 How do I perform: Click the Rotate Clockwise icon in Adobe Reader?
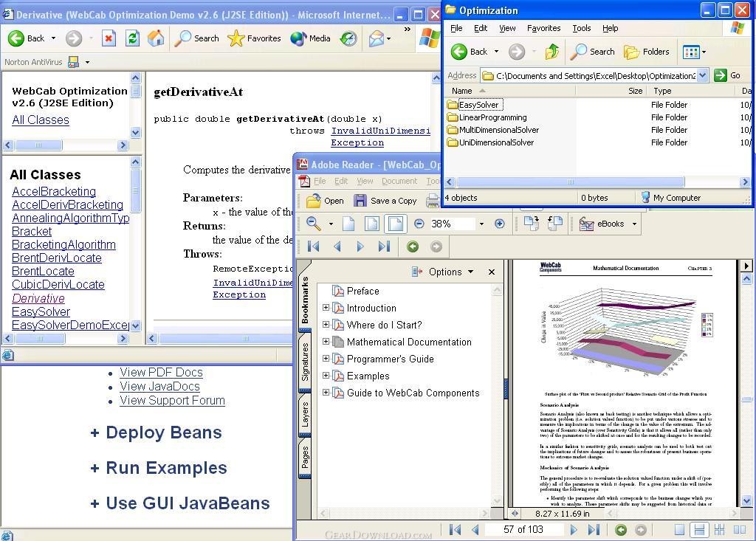(x=531, y=224)
